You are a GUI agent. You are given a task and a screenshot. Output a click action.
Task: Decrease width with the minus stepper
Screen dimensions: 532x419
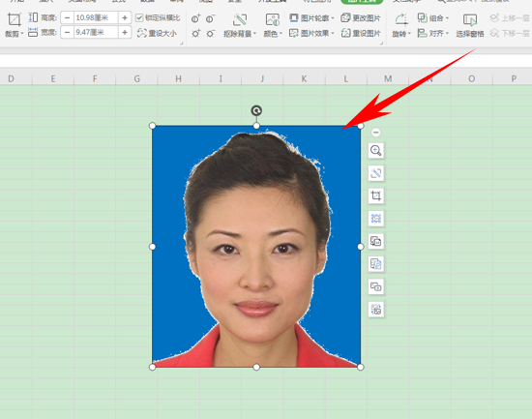68,33
